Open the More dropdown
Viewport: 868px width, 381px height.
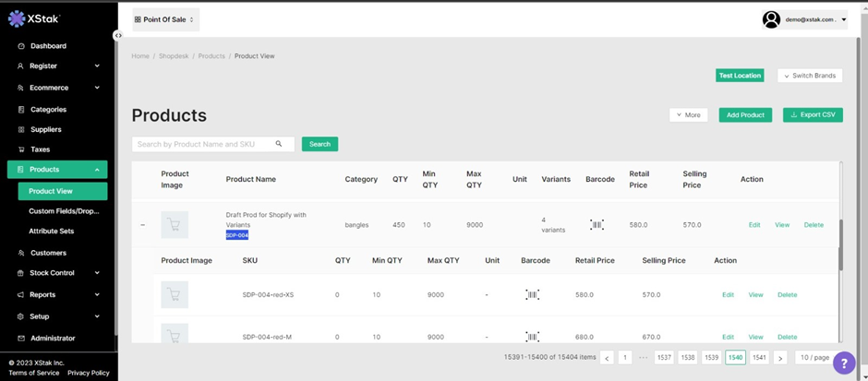(x=688, y=115)
